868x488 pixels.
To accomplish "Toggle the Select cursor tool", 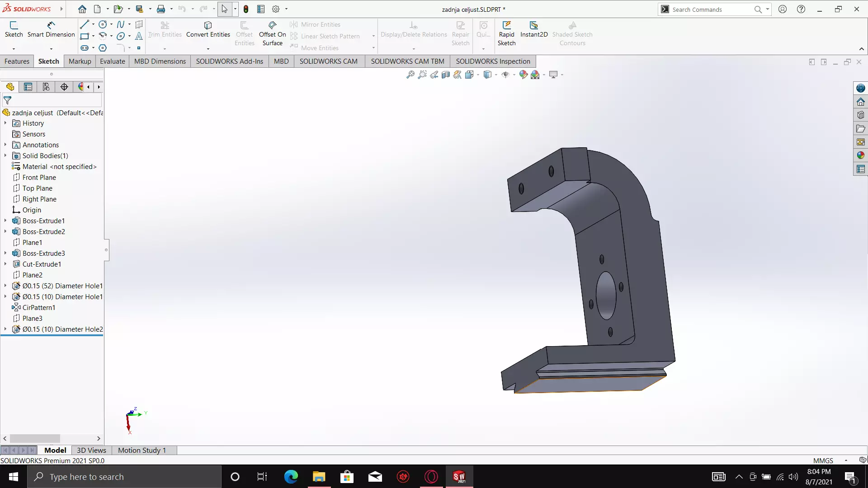I will pos(224,9).
